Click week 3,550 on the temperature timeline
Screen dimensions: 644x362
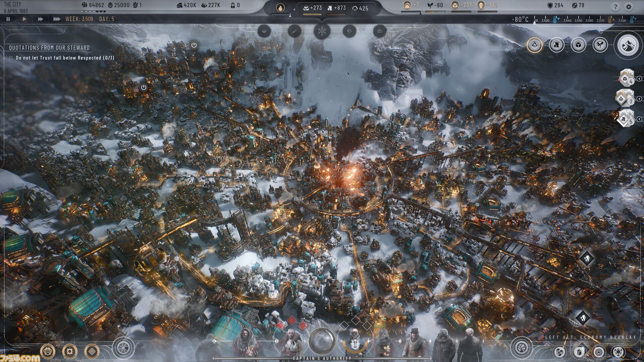pos(578,21)
